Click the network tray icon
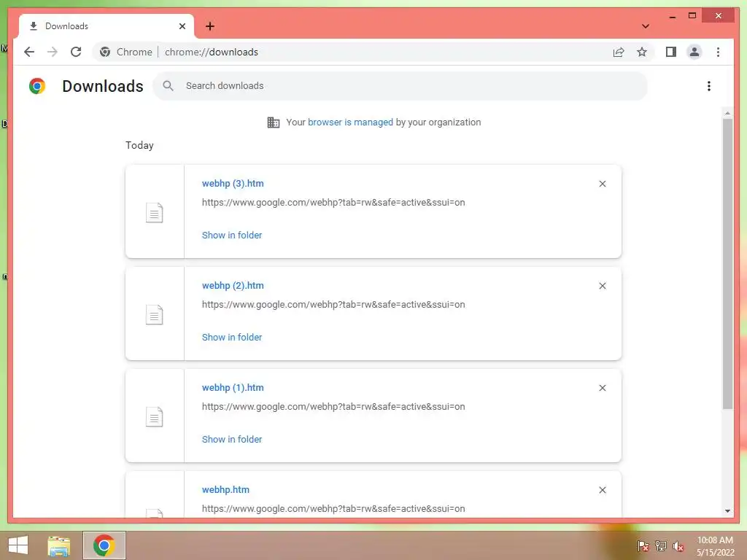Image resolution: width=747 pixels, height=560 pixels. 661,546
